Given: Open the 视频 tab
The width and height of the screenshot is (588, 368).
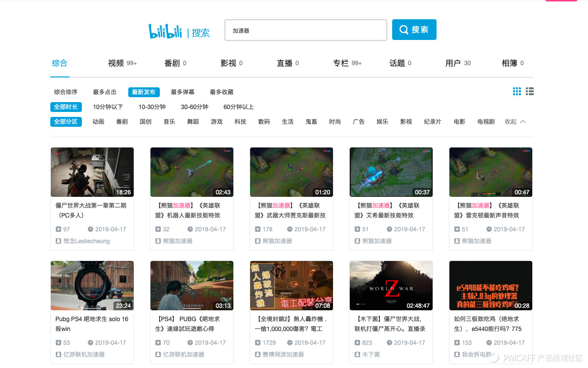Looking at the screenshot, I should 116,63.
